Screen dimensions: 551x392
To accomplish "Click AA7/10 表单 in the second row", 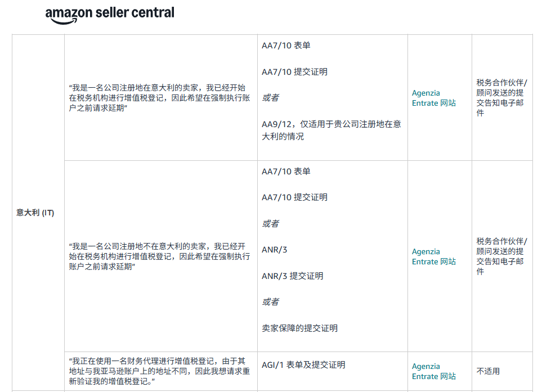I will [286, 172].
